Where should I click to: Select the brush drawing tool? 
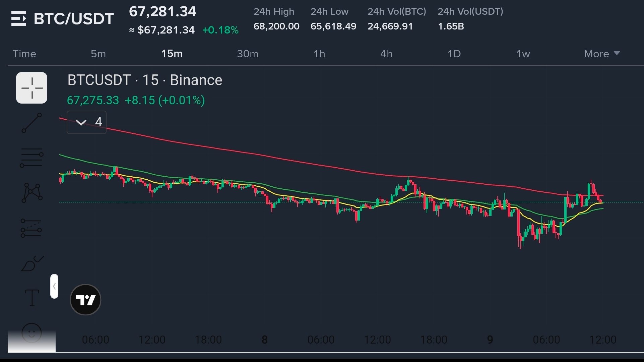[x=31, y=263]
